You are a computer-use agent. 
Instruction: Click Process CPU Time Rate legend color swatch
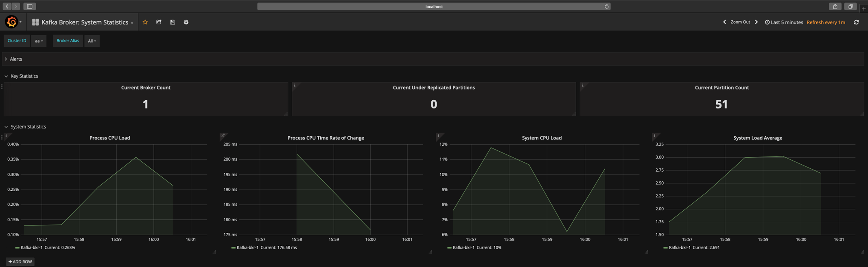point(233,248)
